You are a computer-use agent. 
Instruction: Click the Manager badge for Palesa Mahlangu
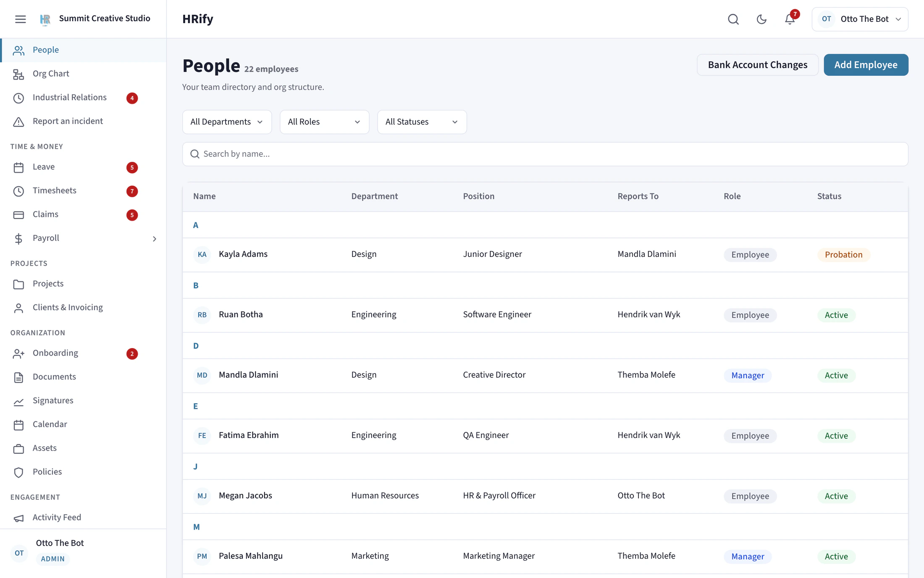pos(748,557)
